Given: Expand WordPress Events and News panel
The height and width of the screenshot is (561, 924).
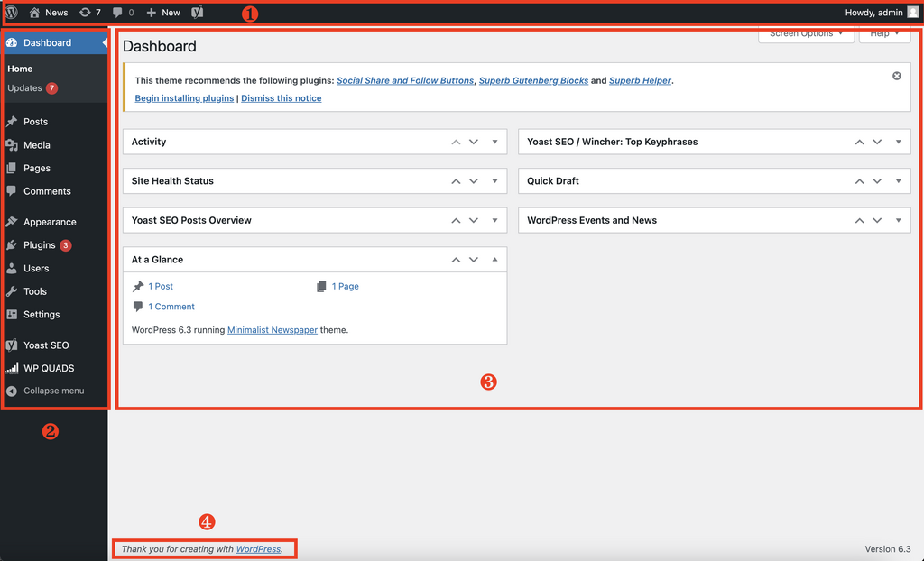Looking at the screenshot, I should coord(898,220).
